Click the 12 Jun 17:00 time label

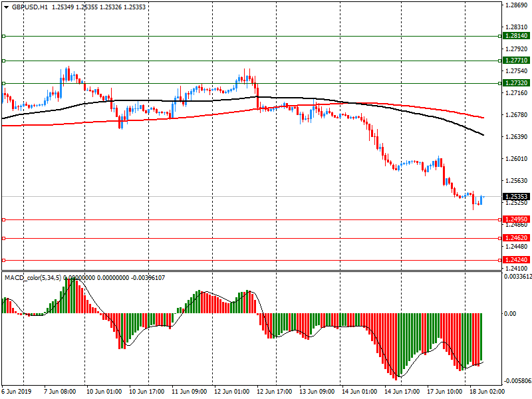click(x=275, y=391)
